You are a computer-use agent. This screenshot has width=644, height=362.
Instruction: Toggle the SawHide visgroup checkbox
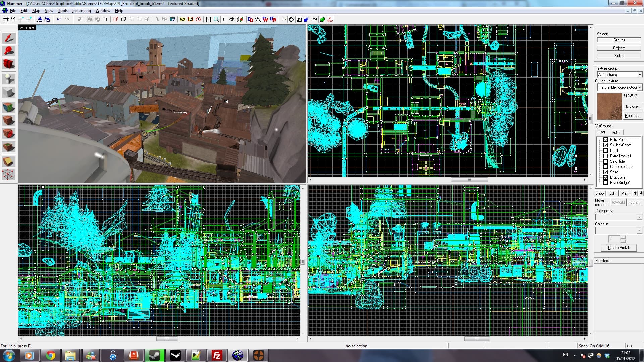[x=606, y=161]
